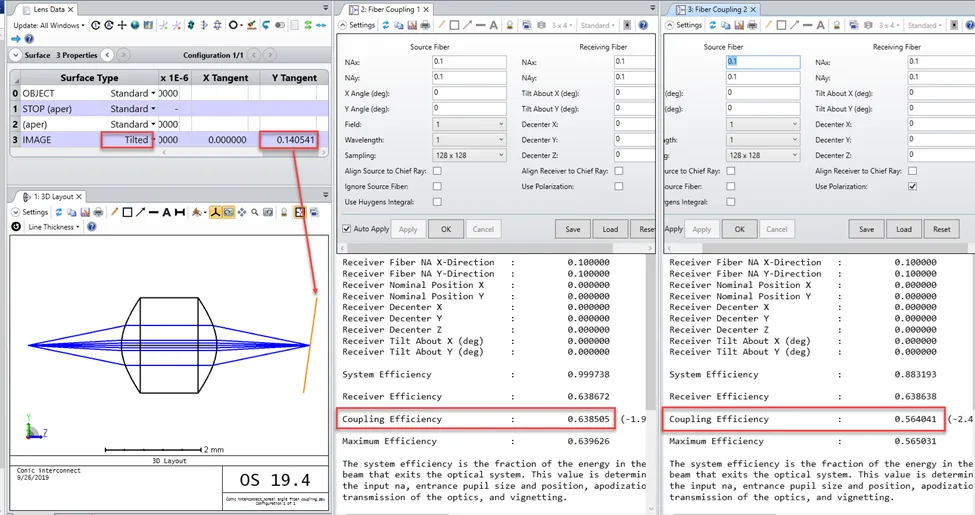Viewport: 975px width, 515px height.
Task: Enable Use Huygens Integral in Fiber Coupling 1
Action: tap(437, 202)
